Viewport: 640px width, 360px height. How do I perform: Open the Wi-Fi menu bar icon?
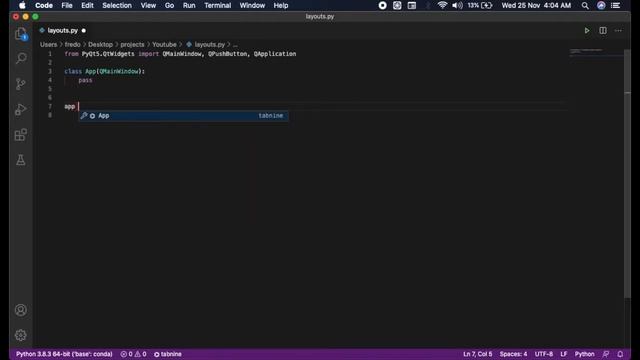pyautogui.click(x=442, y=6)
